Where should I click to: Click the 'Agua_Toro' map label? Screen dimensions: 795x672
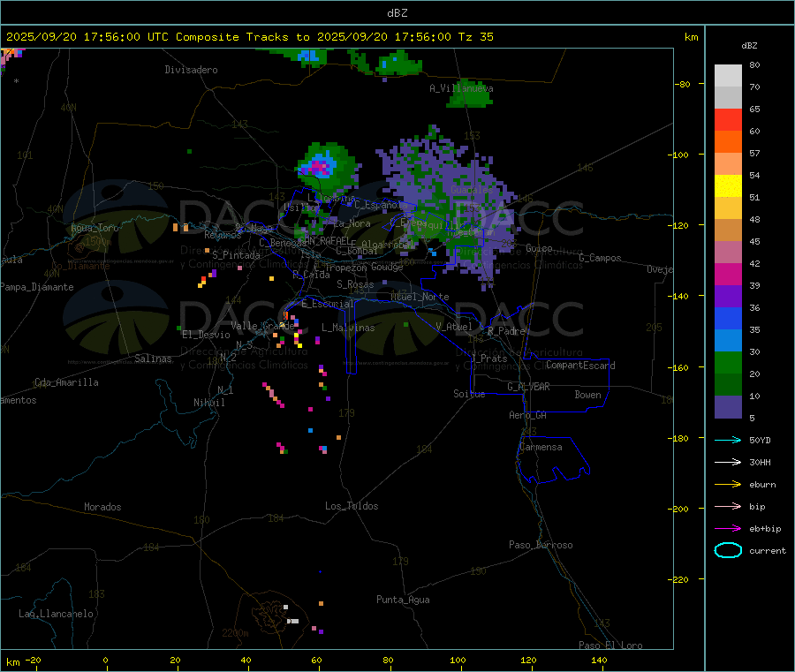95,228
